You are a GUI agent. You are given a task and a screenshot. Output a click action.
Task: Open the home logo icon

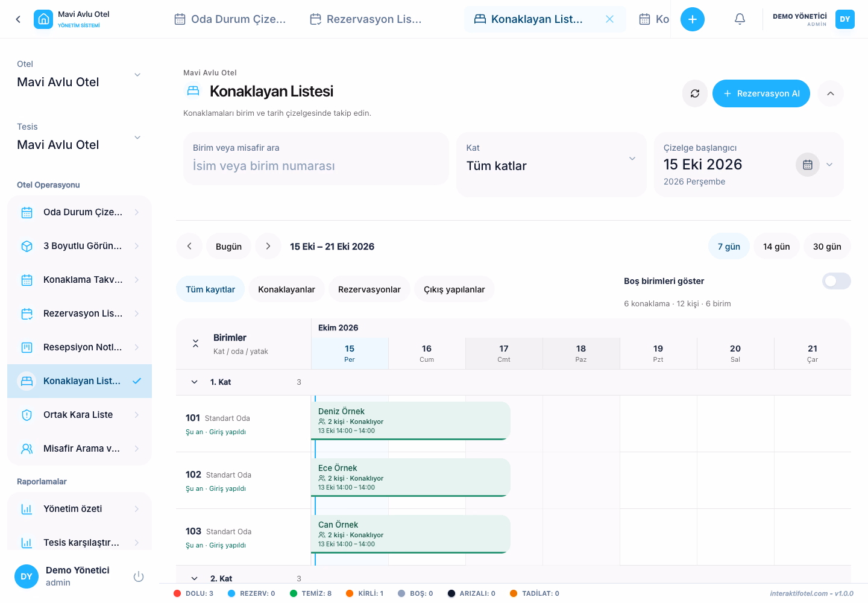(x=43, y=19)
